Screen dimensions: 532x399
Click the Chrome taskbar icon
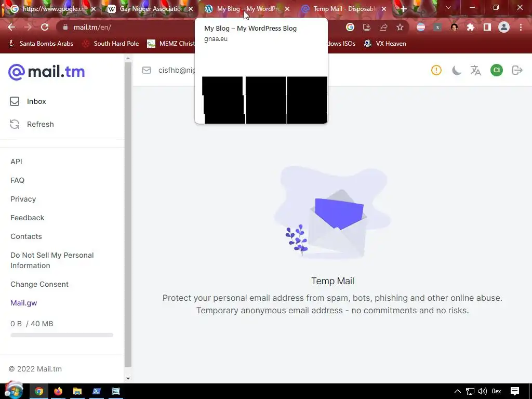(39, 391)
